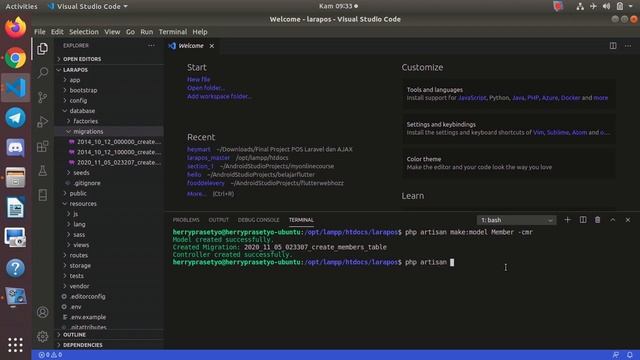640x360 pixels.
Task: Create a new terminal with plus icon
Action: click(x=567, y=220)
